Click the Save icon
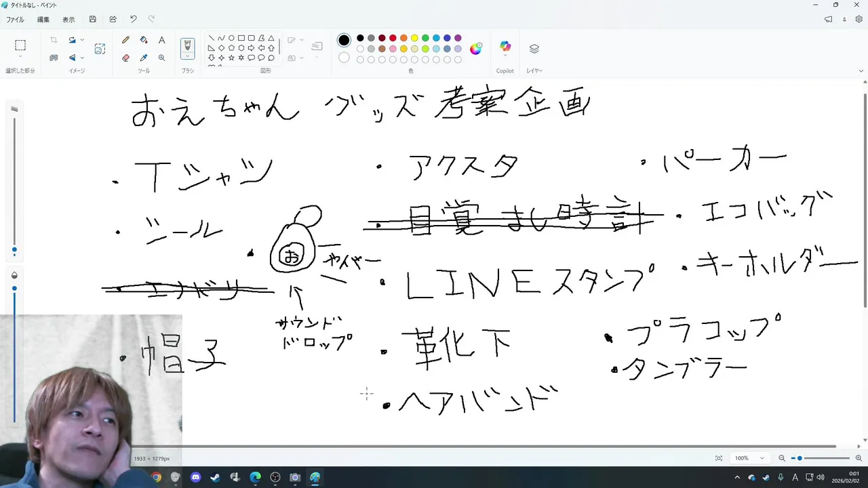This screenshot has height=488, width=868. click(x=93, y=20)
